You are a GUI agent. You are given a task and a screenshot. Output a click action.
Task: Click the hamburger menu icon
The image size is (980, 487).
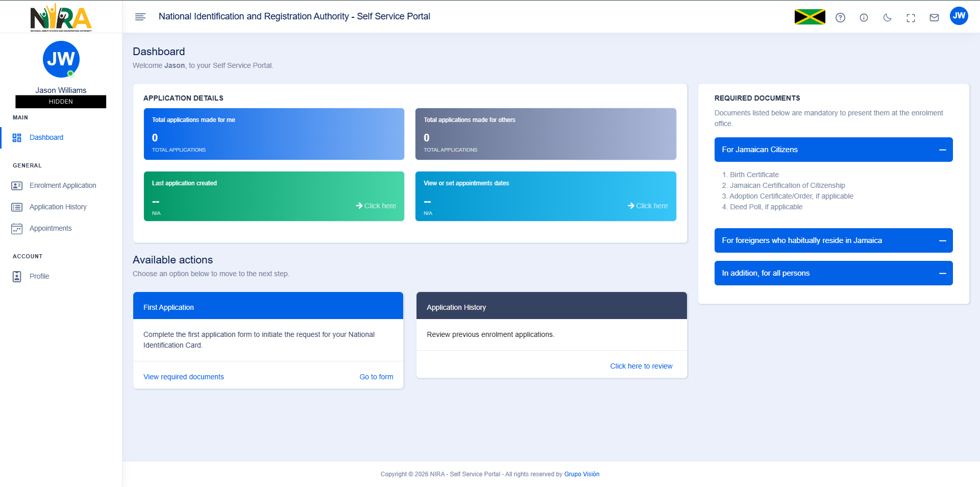pos(140,17)
